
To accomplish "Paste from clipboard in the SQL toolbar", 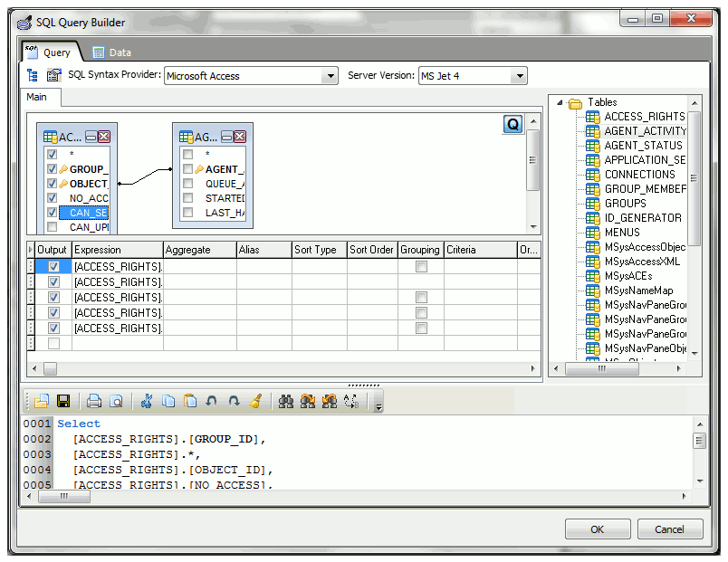I will 190,401.
